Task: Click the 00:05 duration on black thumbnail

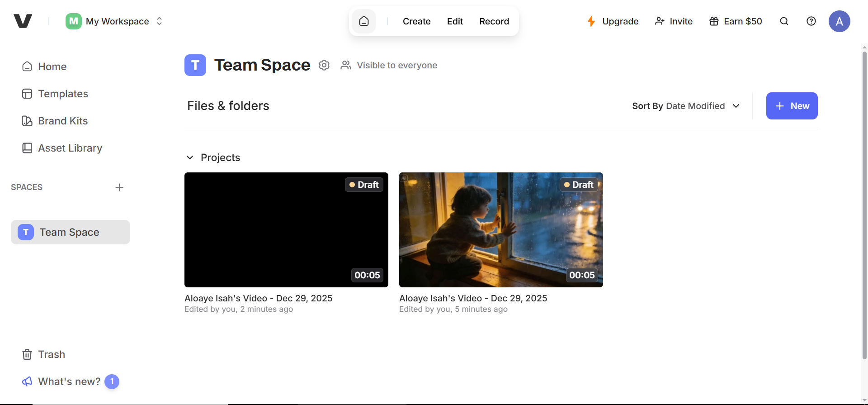Action: (367, 275)
